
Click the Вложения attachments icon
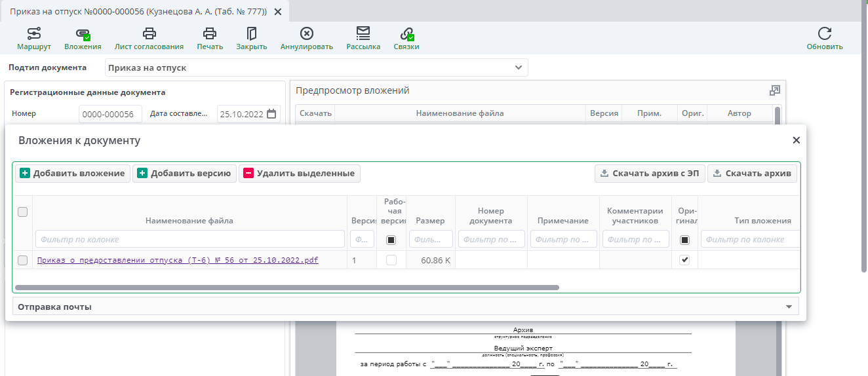click(83, 34)
